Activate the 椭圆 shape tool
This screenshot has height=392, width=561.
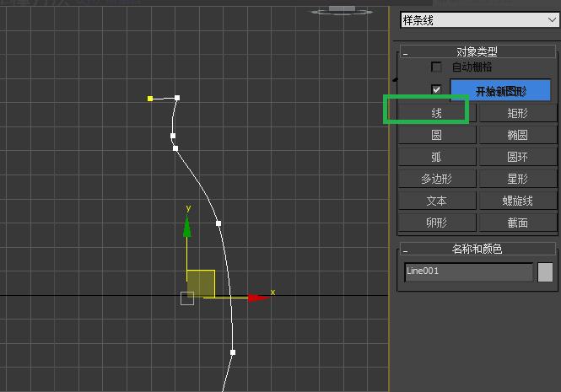click(x=518, y=135)
